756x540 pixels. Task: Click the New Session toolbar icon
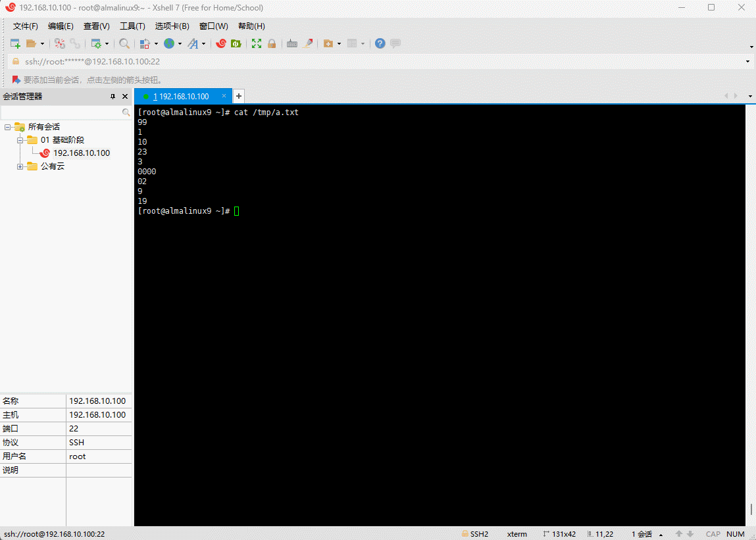coord(15,43)
